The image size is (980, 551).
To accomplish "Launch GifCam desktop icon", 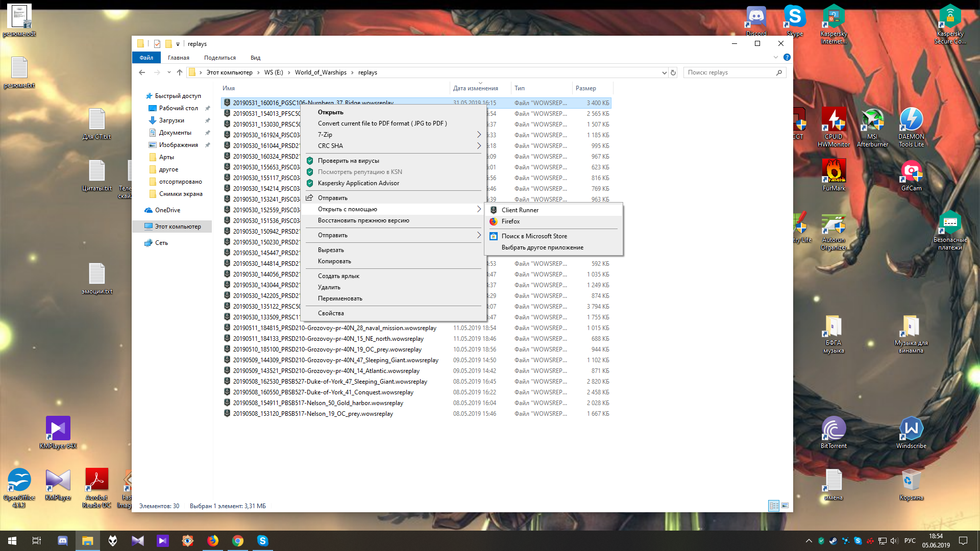I will (x=911, y=175).
